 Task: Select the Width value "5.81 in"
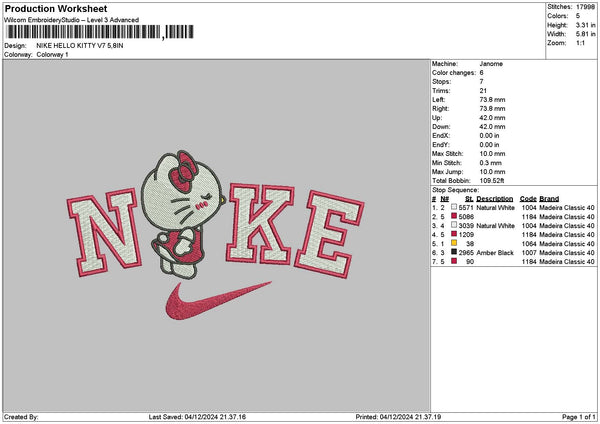click(585, 34)
